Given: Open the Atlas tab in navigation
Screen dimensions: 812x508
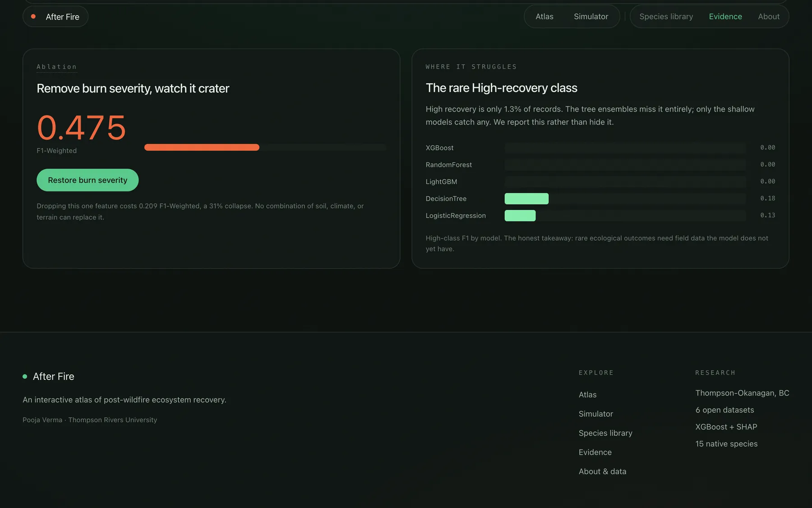Looking at the screenshot, I should 544,17.
